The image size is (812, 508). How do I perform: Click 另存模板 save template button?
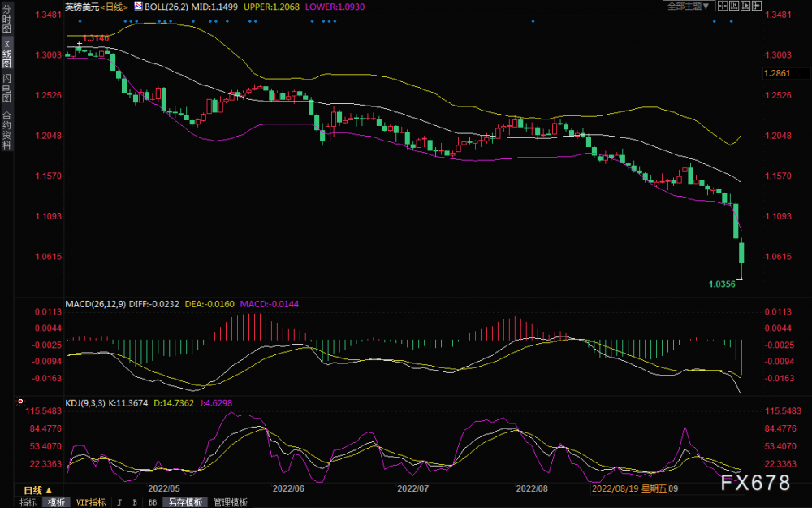click(185, 502)
